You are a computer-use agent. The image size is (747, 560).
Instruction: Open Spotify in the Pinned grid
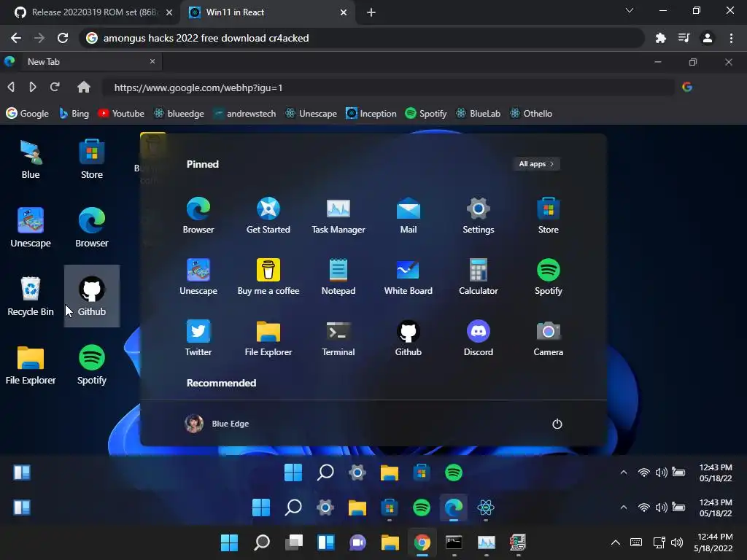coord(549,276)
